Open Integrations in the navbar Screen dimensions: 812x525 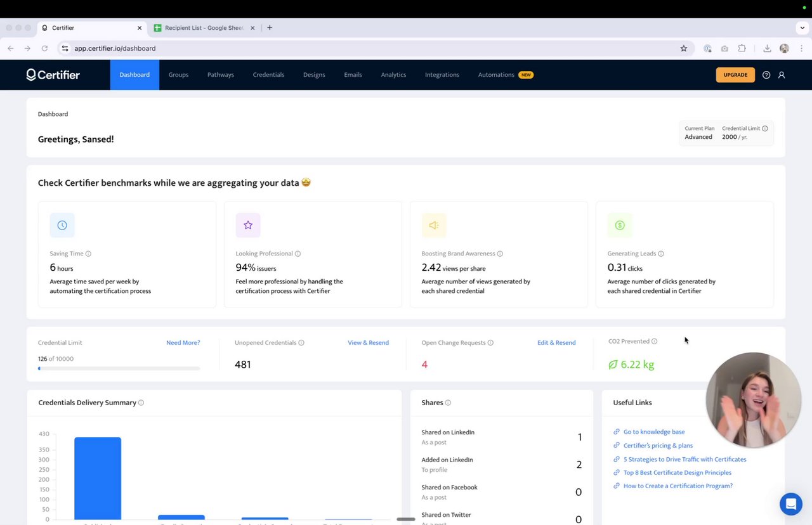pos(442,75)
